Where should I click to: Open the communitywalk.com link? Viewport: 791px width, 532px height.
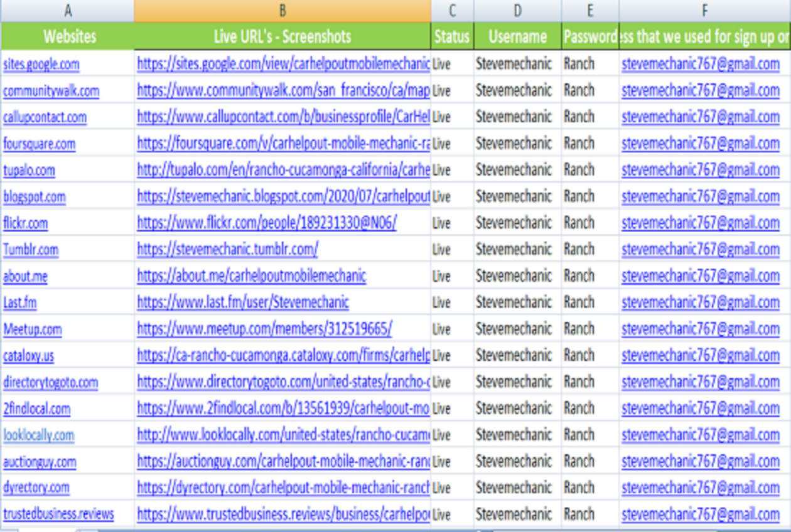[x=51, y=91]
